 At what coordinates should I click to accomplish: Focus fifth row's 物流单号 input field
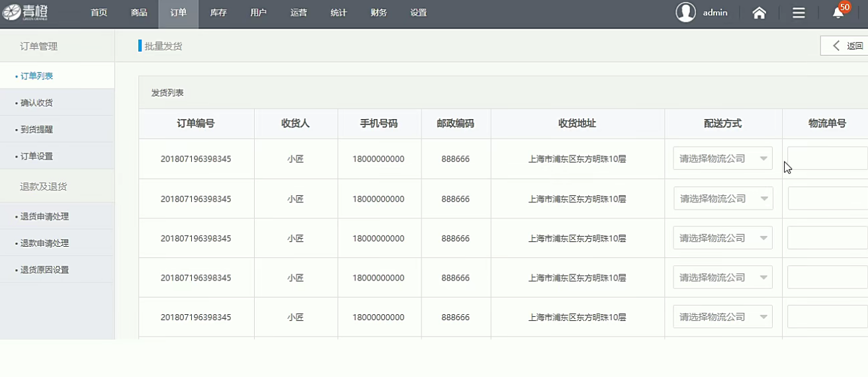828,317
